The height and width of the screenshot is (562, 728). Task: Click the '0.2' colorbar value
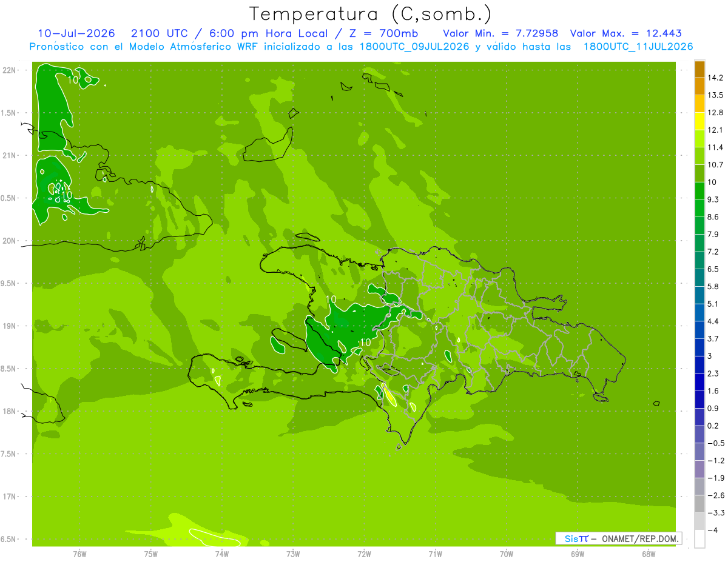[713, 426]
